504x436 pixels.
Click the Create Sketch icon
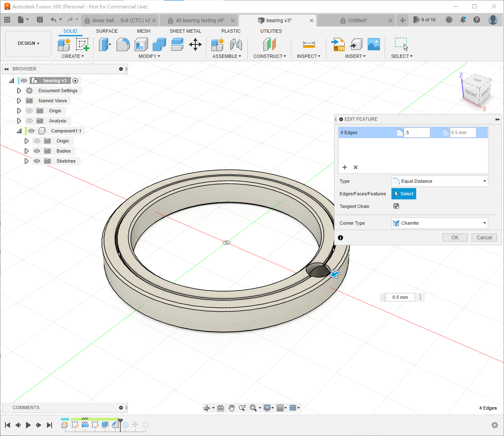82,44
